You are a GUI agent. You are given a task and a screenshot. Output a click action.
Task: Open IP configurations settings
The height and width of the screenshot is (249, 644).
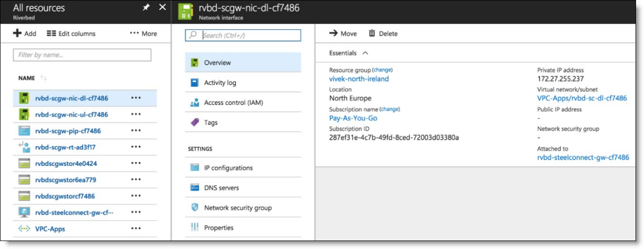click(x=243, y=168)
